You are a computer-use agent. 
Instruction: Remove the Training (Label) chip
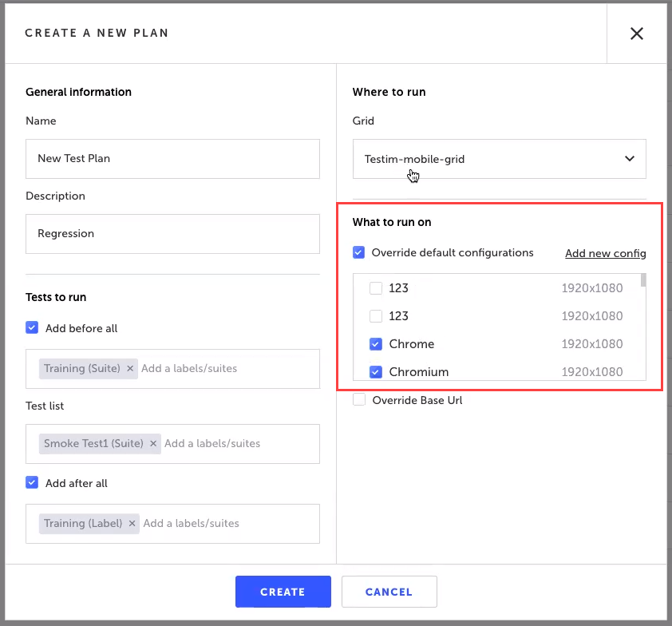(131, 523)
